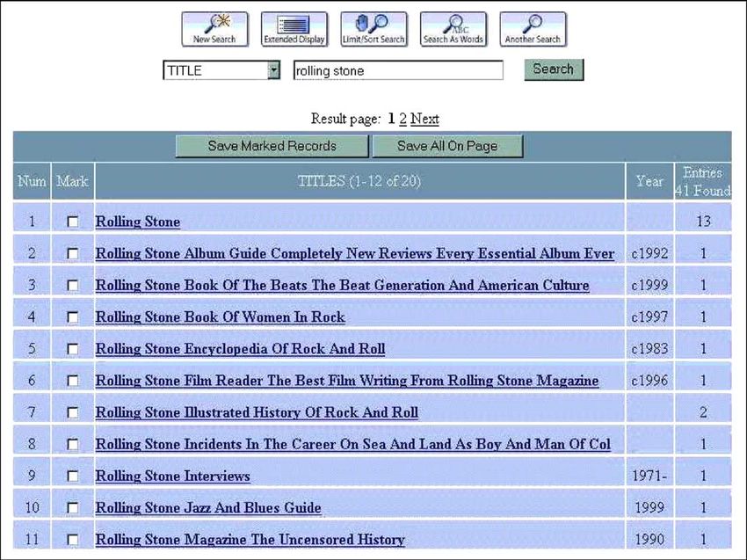Viewport: 747px width, 560px height.
Task: Select checkbox for Encyclopedia Of Rock And Roll
Action: point(73,349)
